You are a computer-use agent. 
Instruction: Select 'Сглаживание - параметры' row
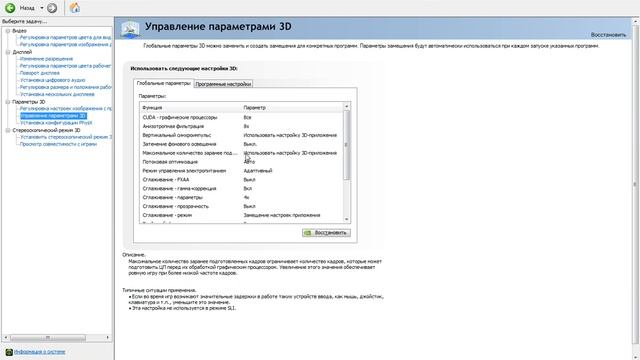242,198
